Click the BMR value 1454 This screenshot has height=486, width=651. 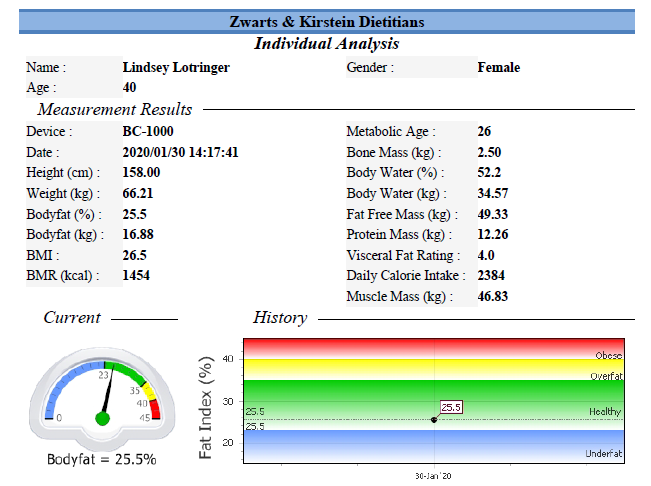136,276
